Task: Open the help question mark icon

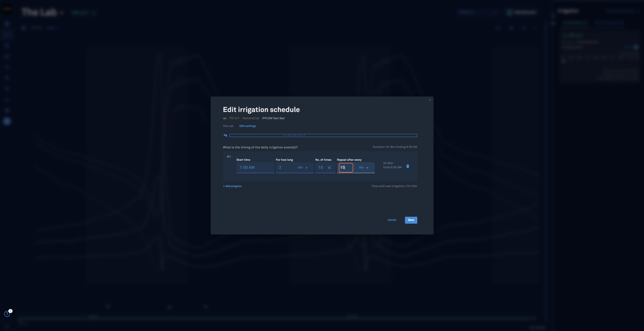Action: 7,314
